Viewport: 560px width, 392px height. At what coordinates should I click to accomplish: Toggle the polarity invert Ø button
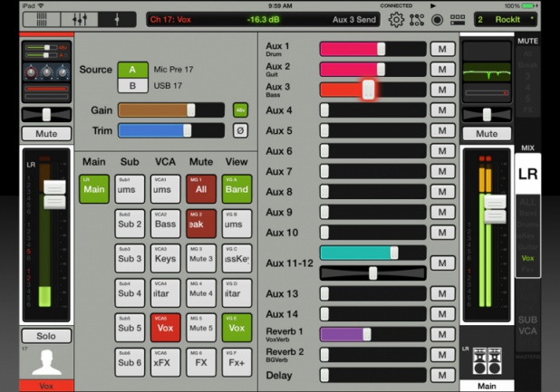pyautogui.click(x=240, y=130)
